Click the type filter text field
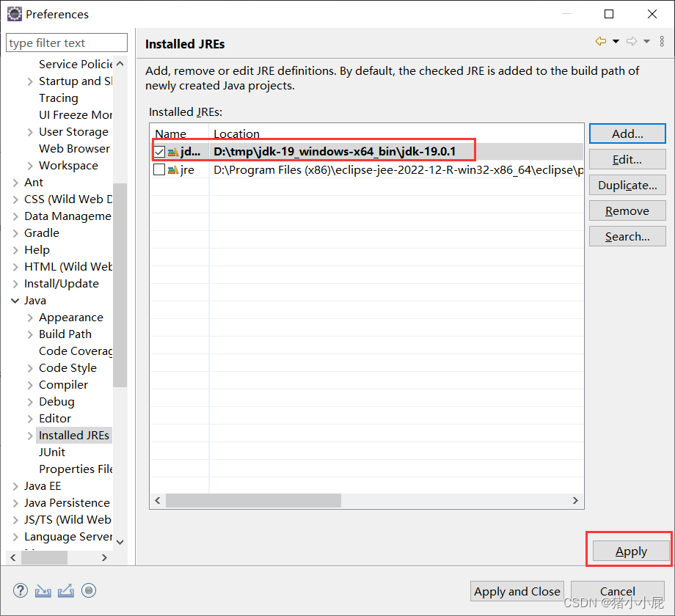Viewport: 675px width, 616px height. point(67,43)
